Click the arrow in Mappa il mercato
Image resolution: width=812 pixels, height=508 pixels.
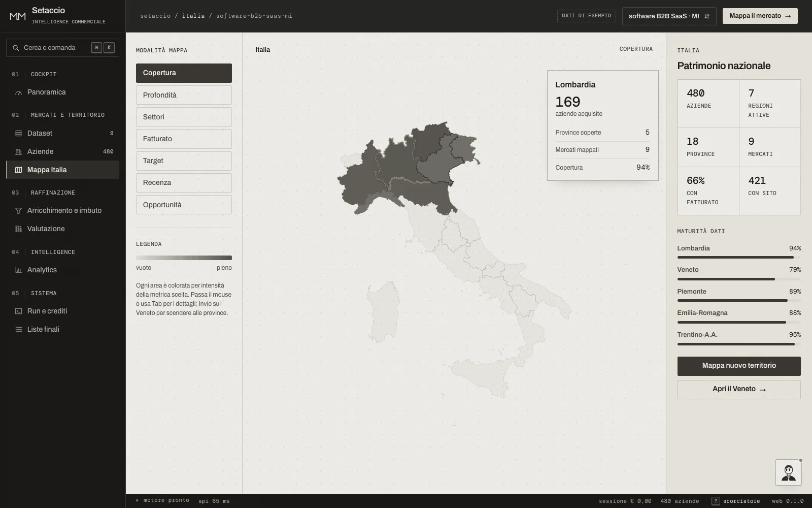point(788,16)
